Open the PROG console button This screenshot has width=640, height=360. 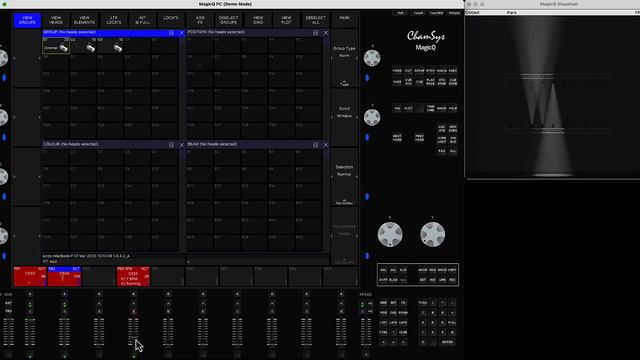point(397,71)
